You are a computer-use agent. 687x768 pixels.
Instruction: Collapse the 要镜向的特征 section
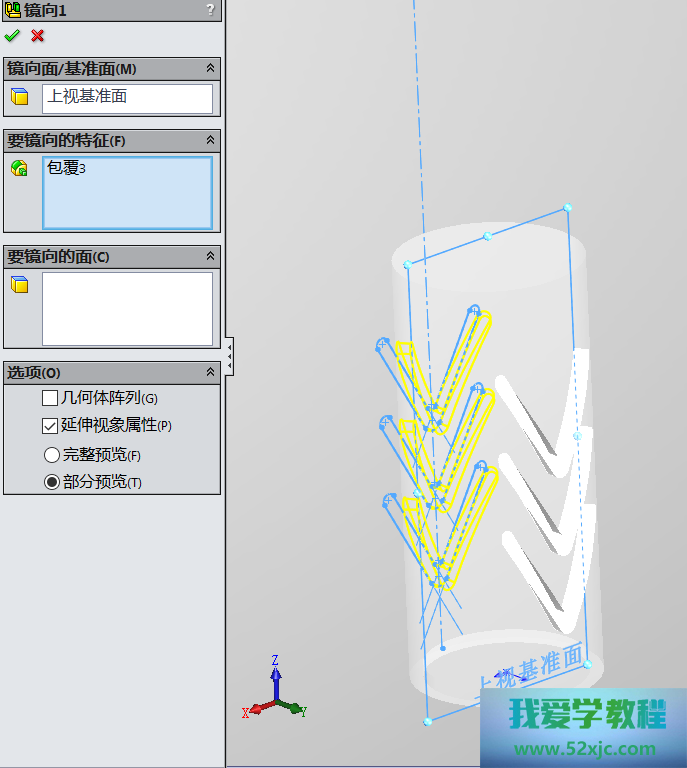point(210,141)
